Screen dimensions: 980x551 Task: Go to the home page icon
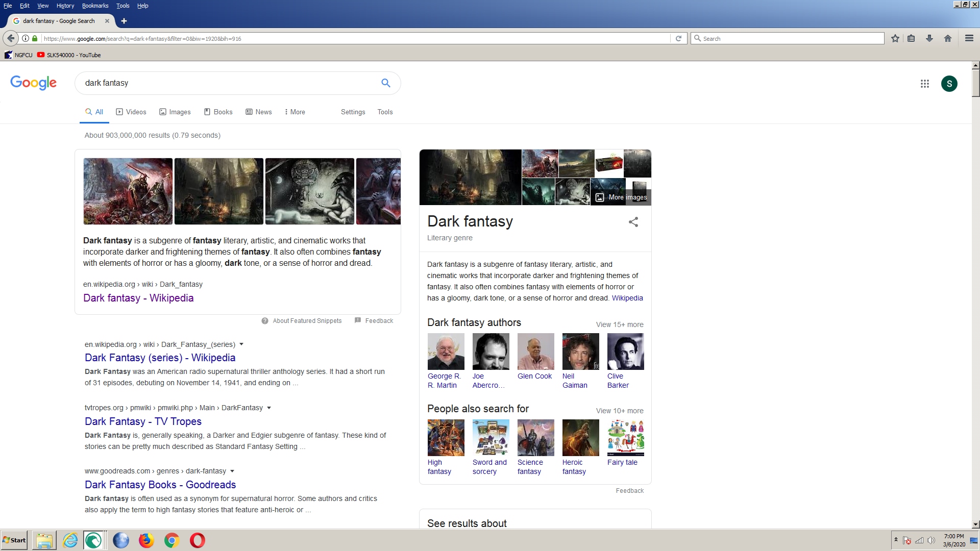coord(948,38)
